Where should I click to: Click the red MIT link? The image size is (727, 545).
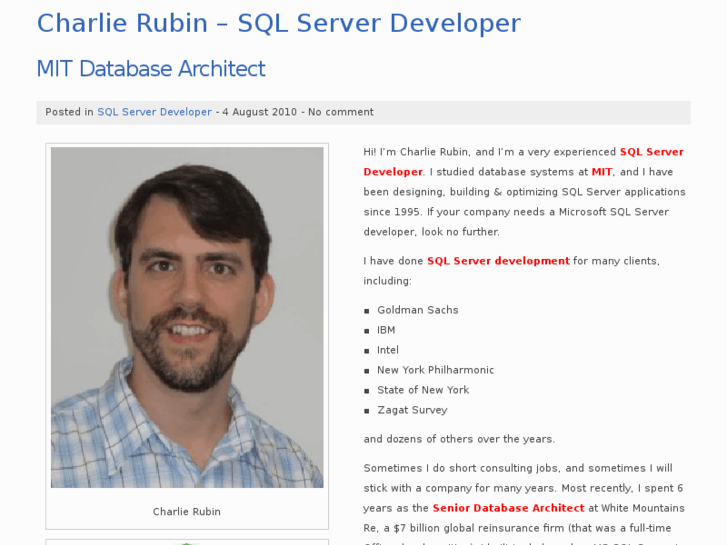(x=602, y=172)
